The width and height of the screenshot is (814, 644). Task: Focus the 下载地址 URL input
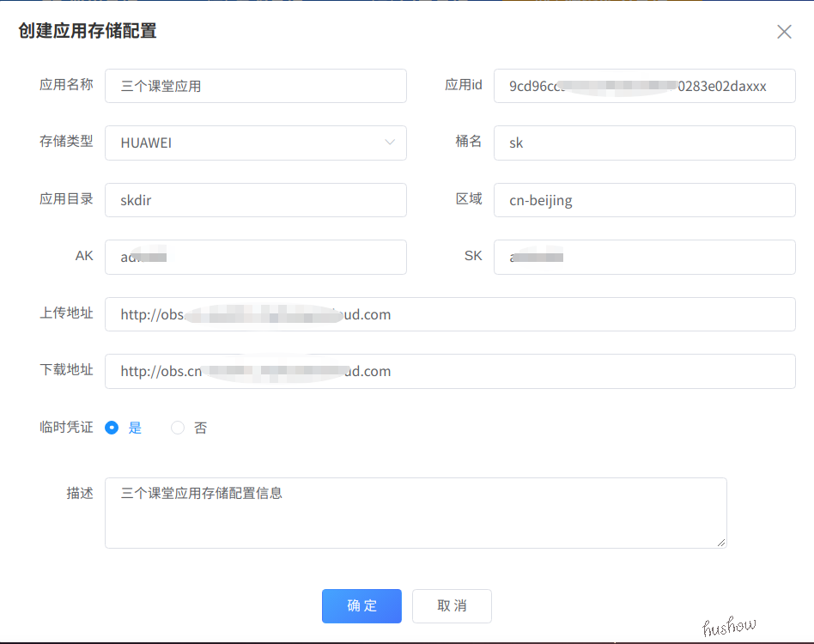(x=450, y=371)
